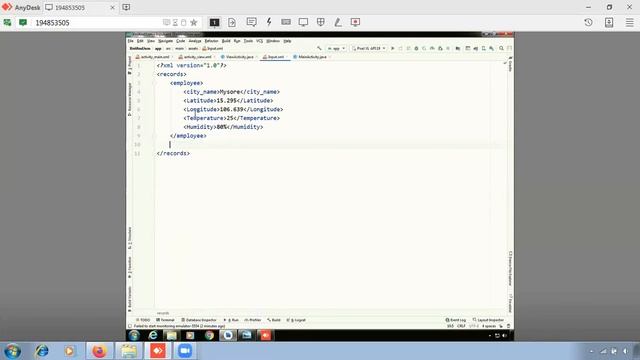
Task: Open AnyDesk chat icon
Action: pyautogui.click(x=251, y=22)
